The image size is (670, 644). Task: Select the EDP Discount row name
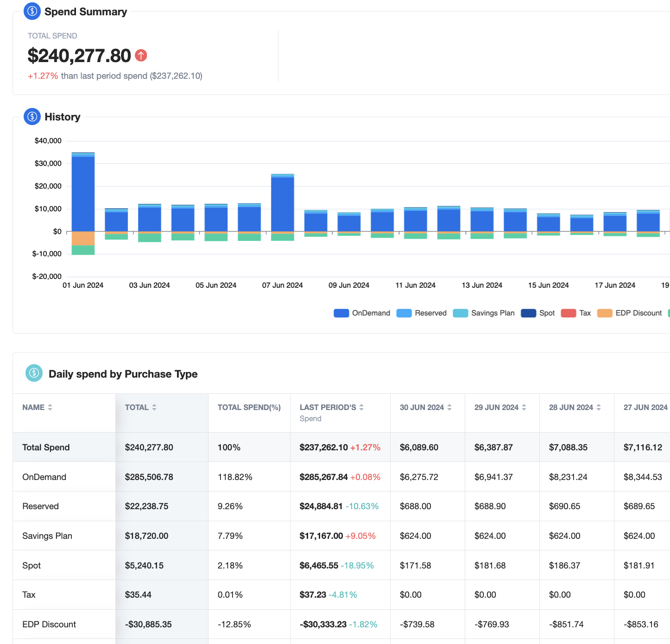point(49,625)
